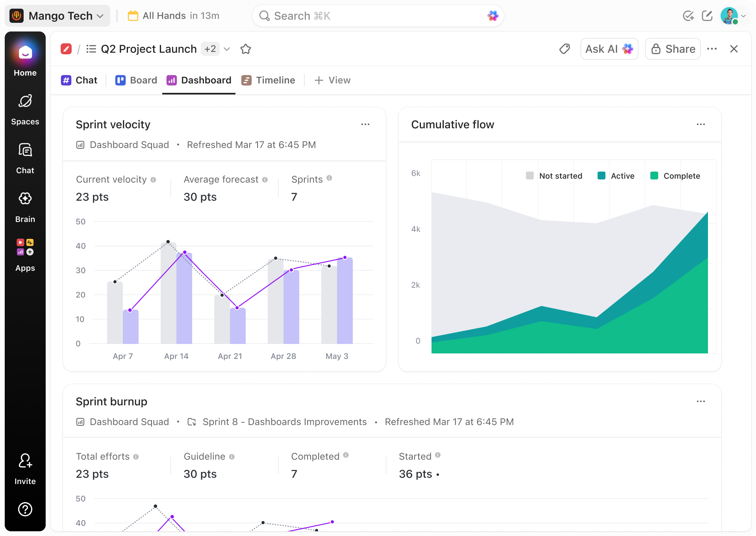756x536 pixels.
Task: Open the user avatar dropdown menu
Action: (x=734, y=16)
